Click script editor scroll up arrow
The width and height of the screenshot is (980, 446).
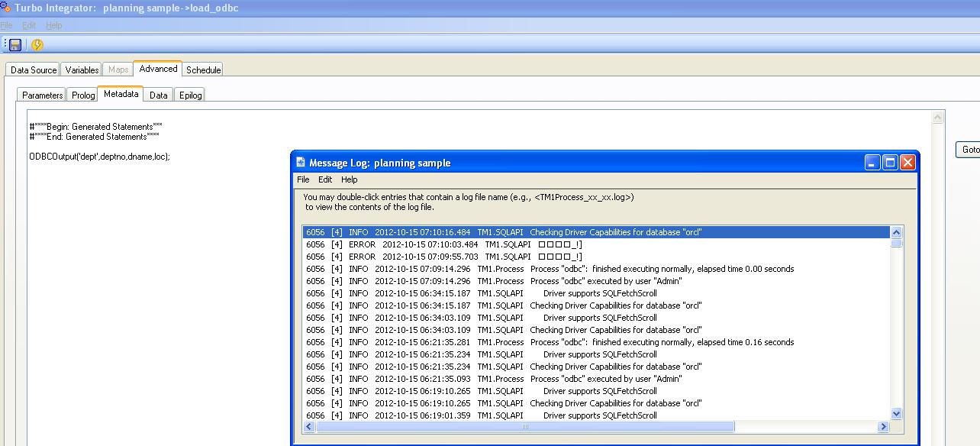coord(938,117)
